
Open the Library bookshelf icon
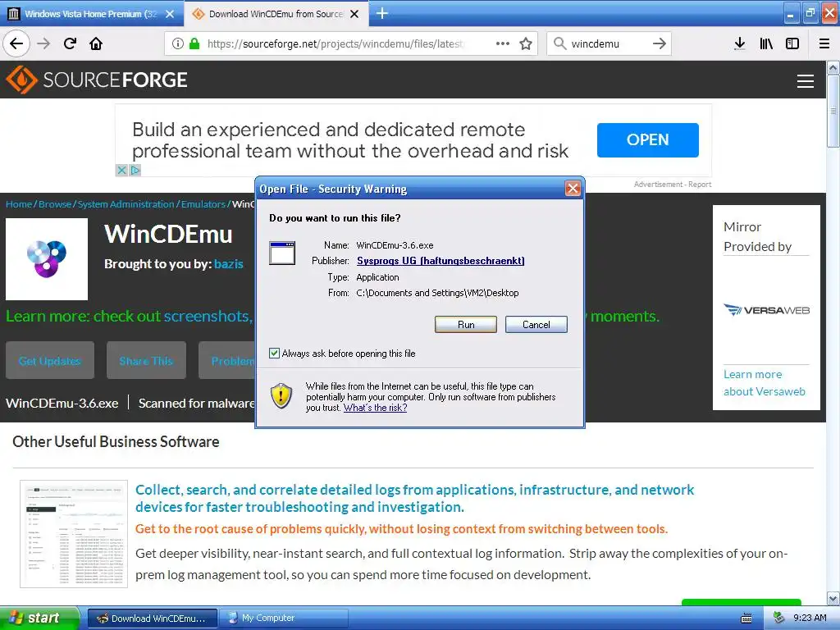pyautogui.click(x=766, y=43)
